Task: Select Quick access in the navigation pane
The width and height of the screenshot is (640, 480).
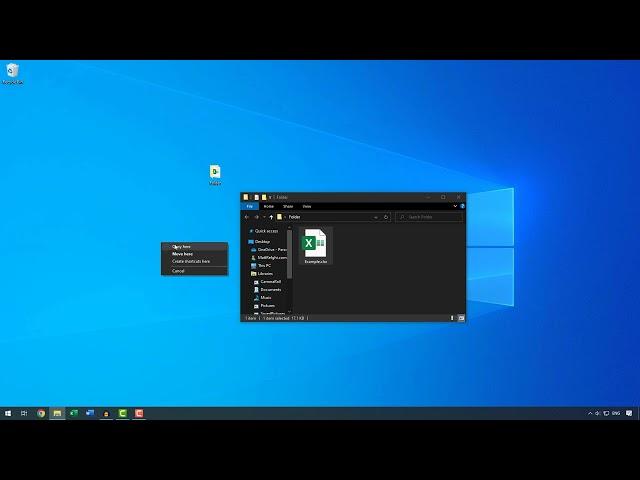Action: point(266,231)
